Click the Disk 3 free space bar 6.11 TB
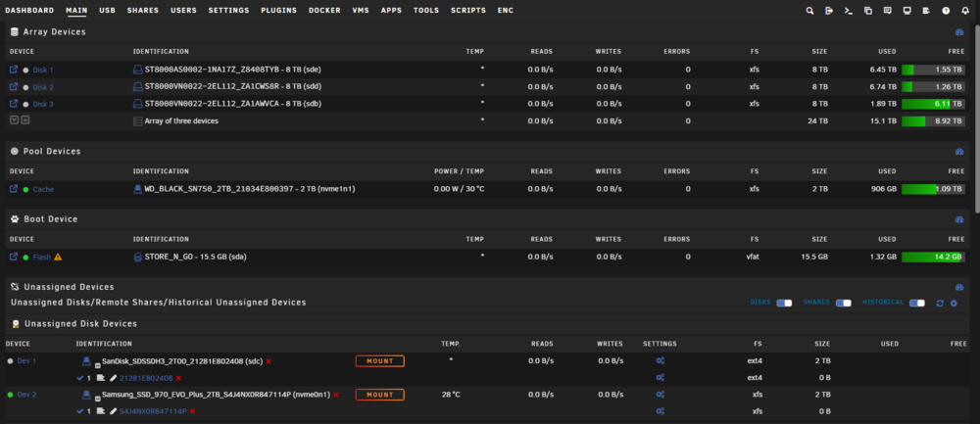The image size is (980, 424). [933, 104]
